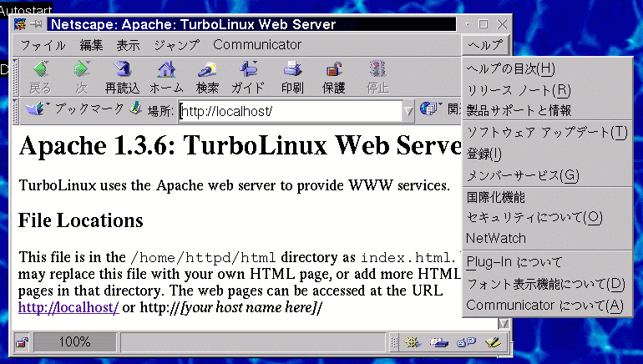Click the page proxy icon beside 場所
Screen dimensions: 643x364
click(x=136, y=109)
